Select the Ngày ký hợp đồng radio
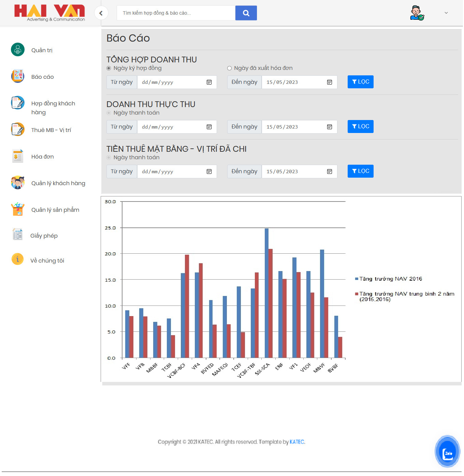 click(x=109, y=69)
